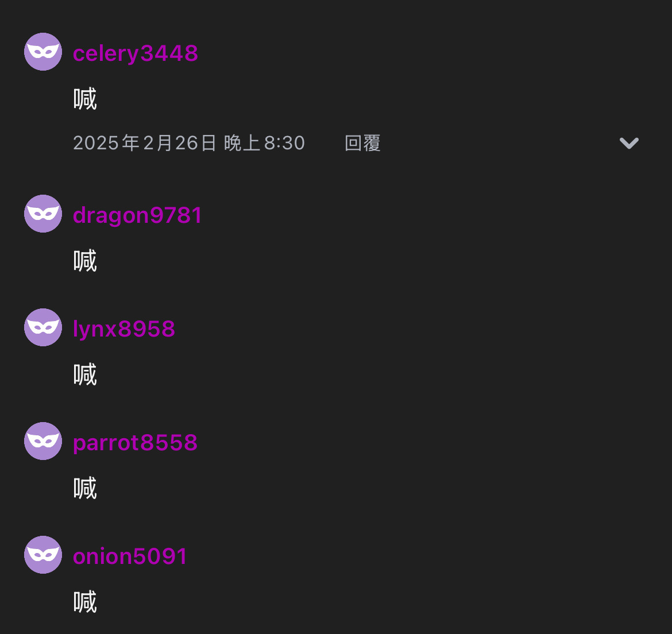Click celery3448's masked avatar icon
The height and width of the screenshot is (634, 672).
pyautogui.click(x=43, y=52)
